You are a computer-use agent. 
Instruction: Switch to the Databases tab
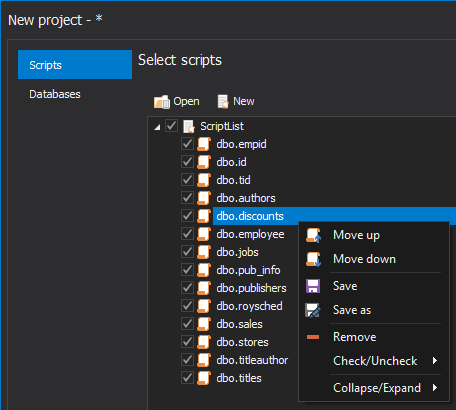tap(55, 94)
